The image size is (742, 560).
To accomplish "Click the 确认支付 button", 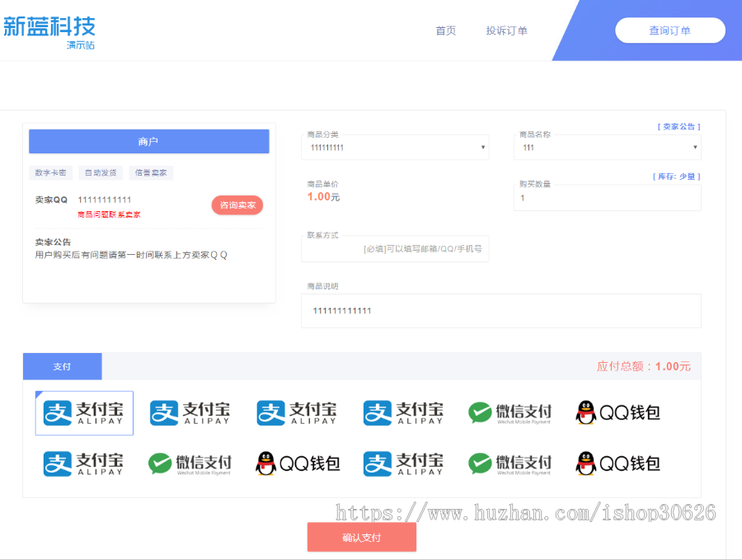I will (x=362, y=537).
